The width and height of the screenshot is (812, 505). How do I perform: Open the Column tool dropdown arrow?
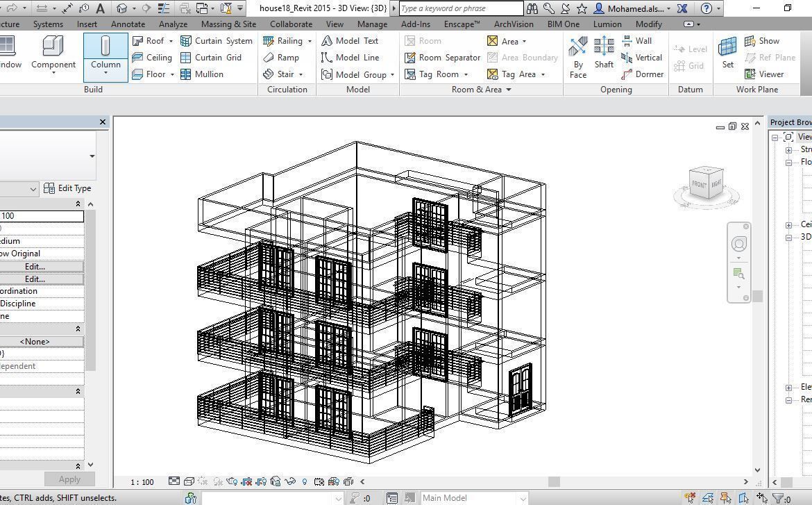[x=105, y=73]
